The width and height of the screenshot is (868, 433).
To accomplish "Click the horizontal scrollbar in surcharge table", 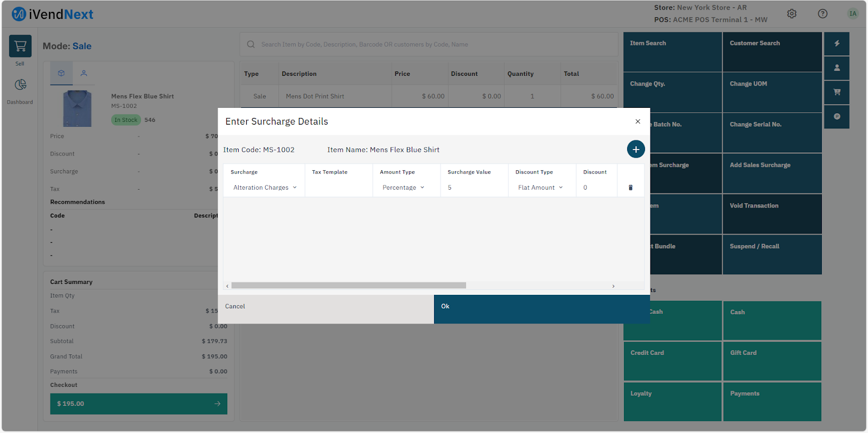I will pyautogui.click(x=348, y=286).
